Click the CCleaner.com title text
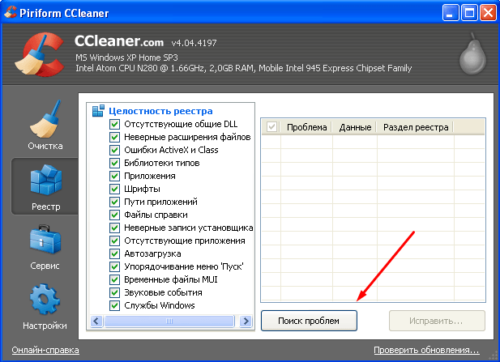 (x=119, y=41)
